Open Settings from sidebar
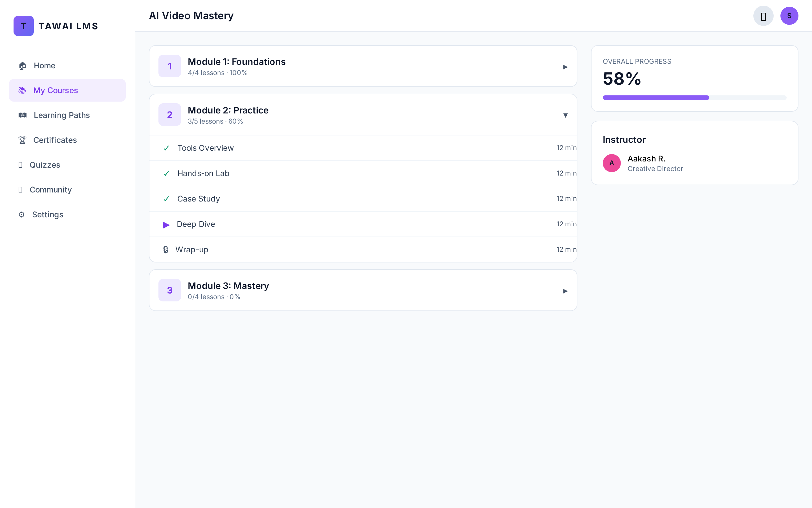This screenshot has width=812, height=508. pos(67,215)
